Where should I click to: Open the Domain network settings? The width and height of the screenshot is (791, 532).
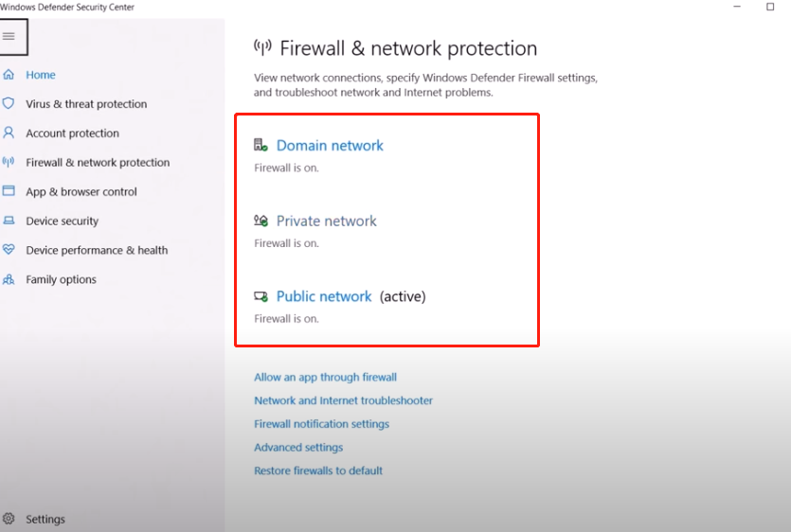tap(330, 145)
